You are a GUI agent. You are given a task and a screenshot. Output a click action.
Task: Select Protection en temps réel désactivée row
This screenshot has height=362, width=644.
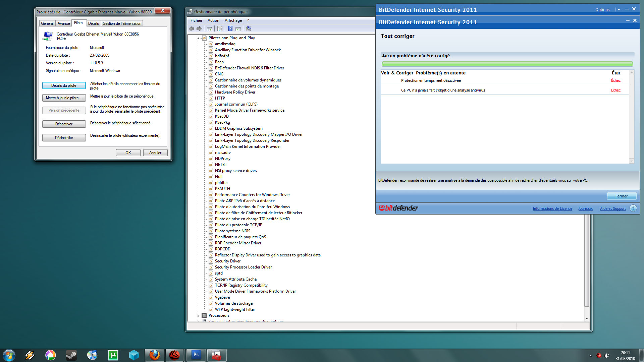pyautogui.click(x=505, y=80)
